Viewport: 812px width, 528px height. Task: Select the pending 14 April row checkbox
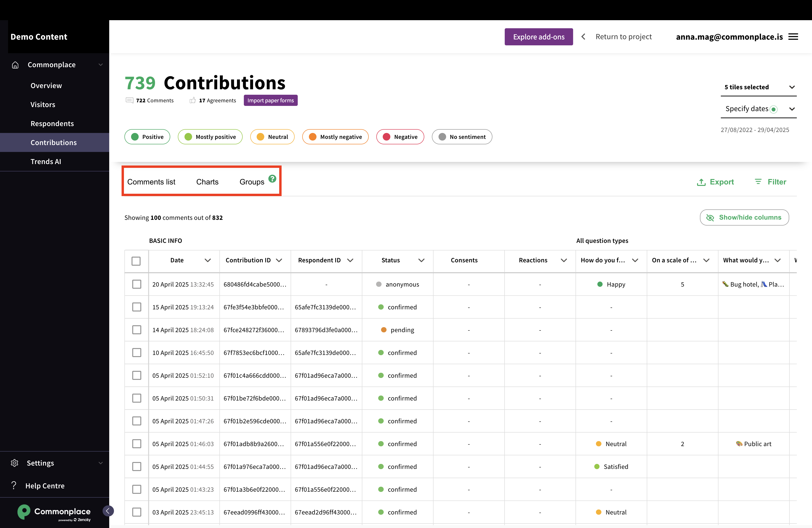(x=137, y=330)
